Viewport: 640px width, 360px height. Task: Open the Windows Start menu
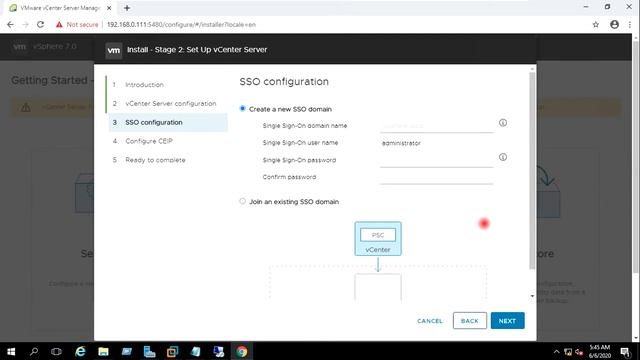11,351
